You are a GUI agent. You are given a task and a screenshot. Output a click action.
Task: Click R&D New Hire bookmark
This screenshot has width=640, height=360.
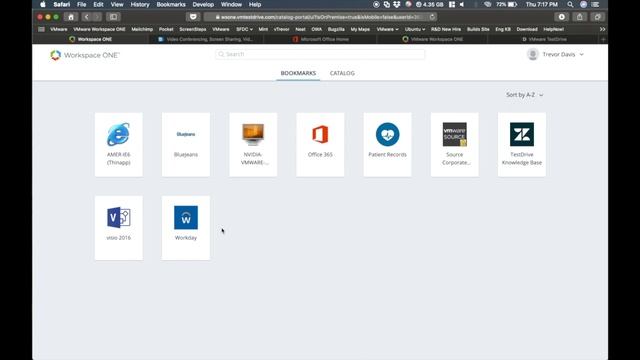coord(446,29)
